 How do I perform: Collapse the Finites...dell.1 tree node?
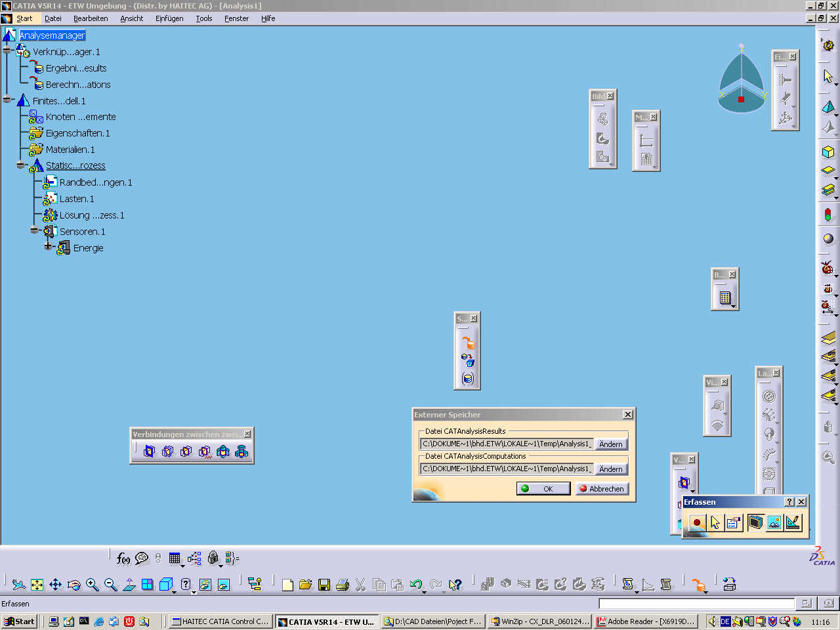point(7,100)
